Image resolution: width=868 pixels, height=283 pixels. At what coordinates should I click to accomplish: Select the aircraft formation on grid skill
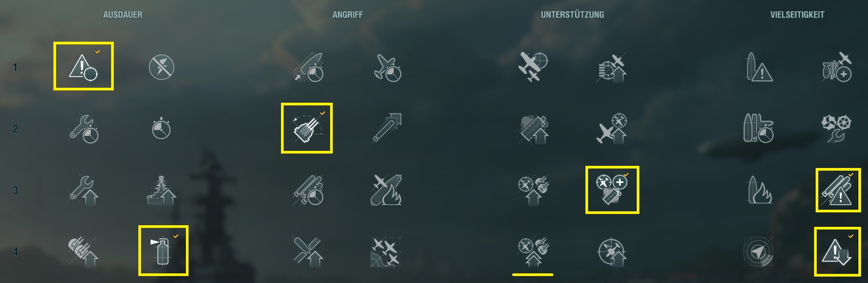coord(387,251)
